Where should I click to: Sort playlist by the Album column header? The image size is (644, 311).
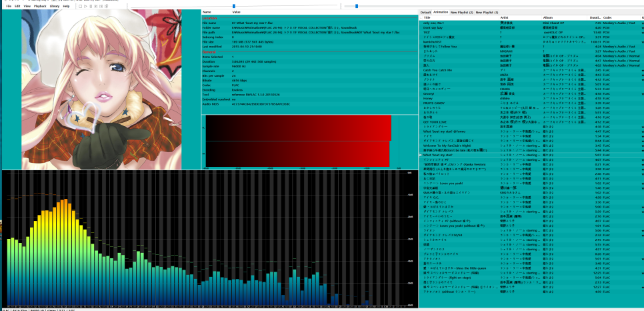pyautogui.click(x=565, y=18)
